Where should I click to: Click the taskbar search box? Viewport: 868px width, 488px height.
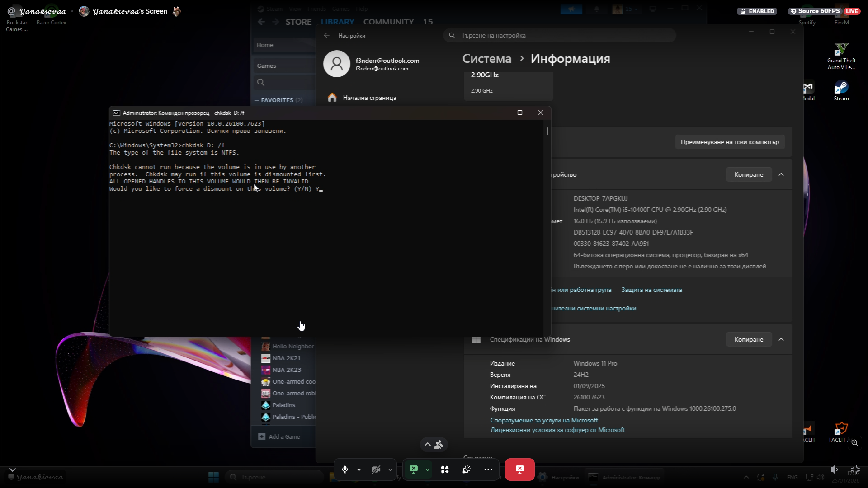pos(275,477)
